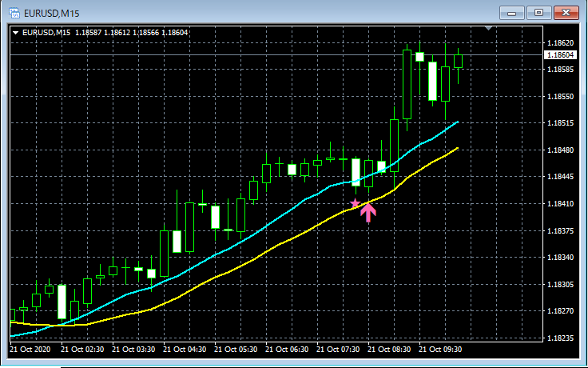Image resolution: width=588 pixels, height=368 pixels.
Task: Click the 1.18585 price scale label
Action: pos(560,70)
